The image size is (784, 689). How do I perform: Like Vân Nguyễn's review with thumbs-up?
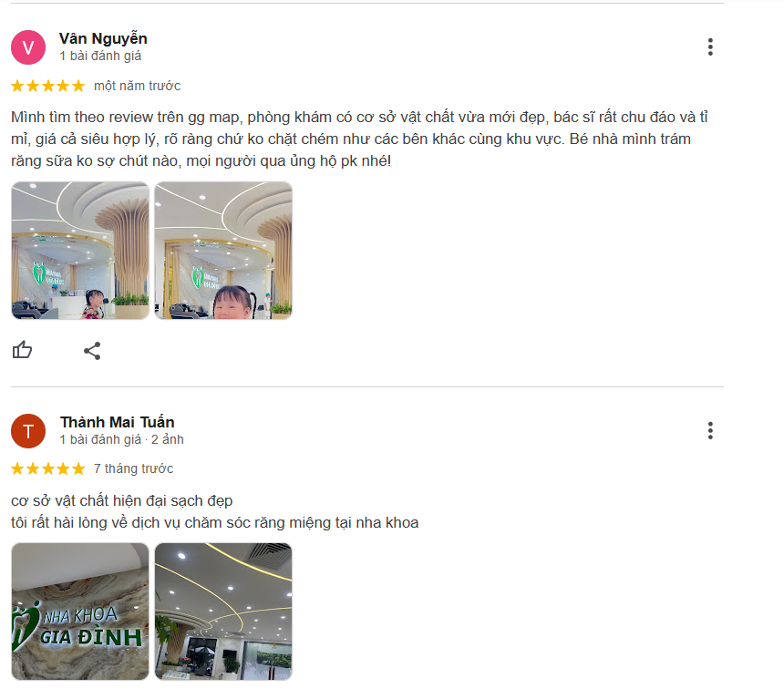22,350
